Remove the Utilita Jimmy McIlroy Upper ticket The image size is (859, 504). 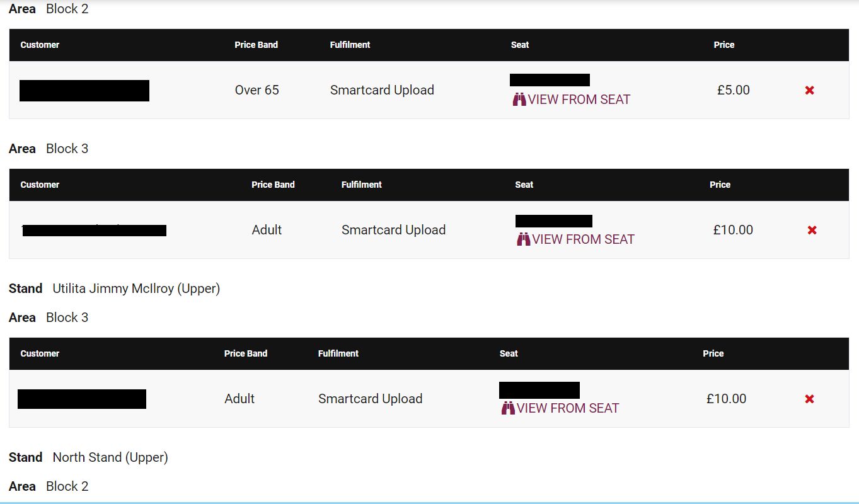coord(810,399)
